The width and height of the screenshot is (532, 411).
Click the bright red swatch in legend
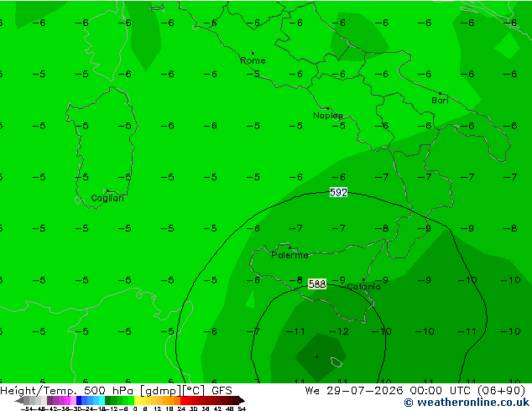coord(183,400)
